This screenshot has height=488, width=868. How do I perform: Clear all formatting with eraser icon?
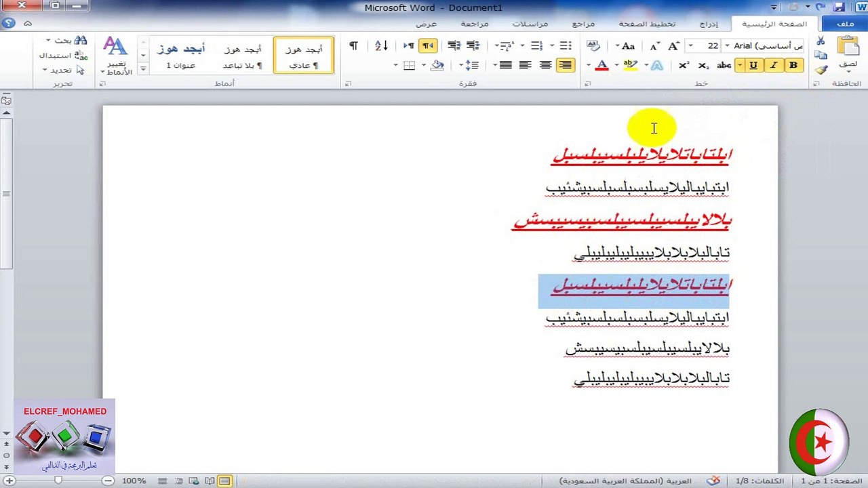593,45
